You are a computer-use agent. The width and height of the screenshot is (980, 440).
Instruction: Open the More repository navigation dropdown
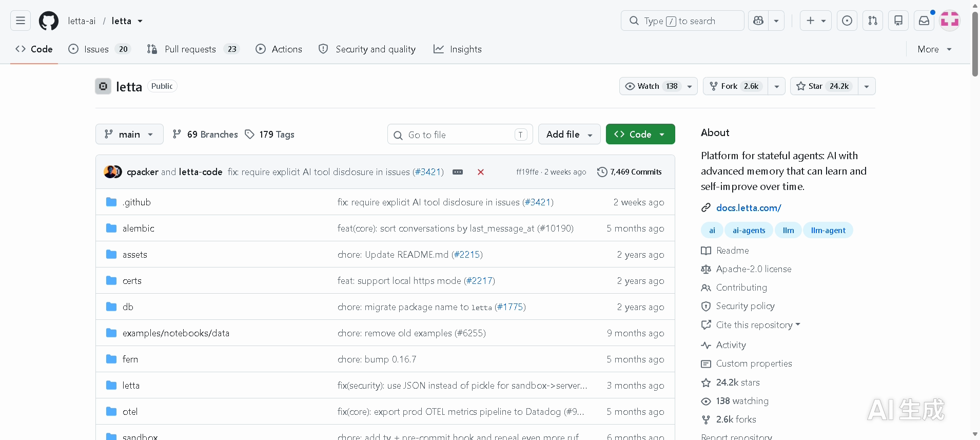pos(934,49)
